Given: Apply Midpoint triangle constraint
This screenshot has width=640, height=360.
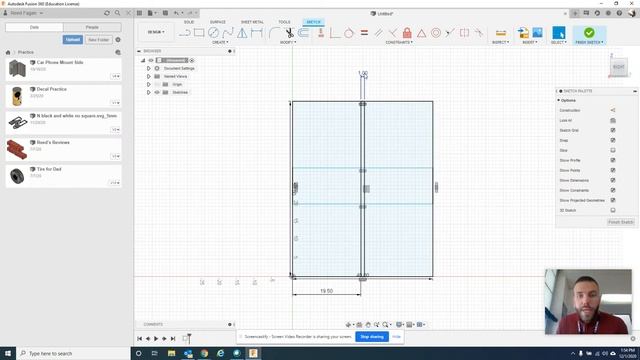Looking at the screenshot, I should click(421, 33).
